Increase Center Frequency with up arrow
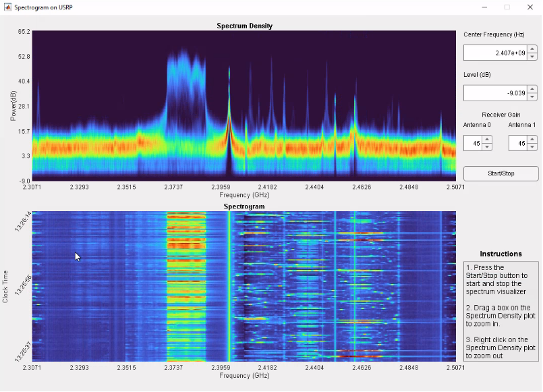 coord(532,49)
